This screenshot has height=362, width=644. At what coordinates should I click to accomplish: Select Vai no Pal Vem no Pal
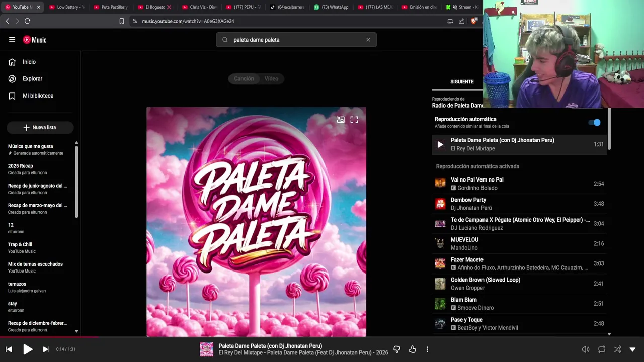[x=519, y=184]
